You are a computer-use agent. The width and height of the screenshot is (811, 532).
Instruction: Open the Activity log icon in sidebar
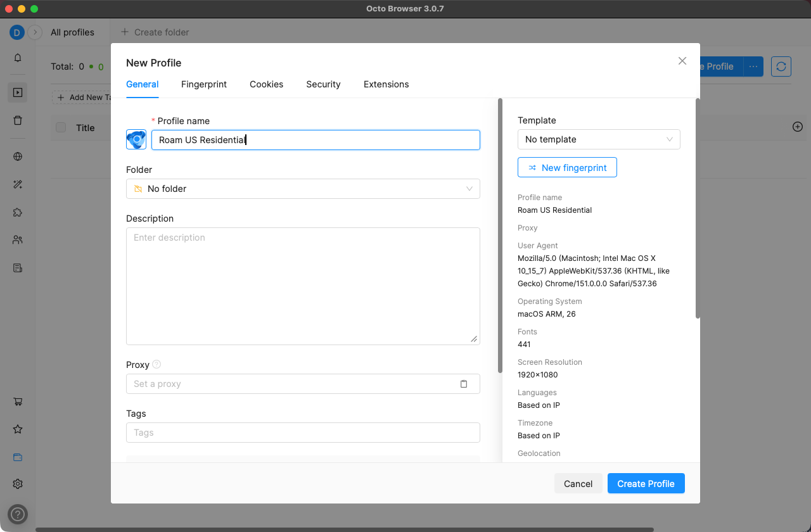tap(18, 268)
